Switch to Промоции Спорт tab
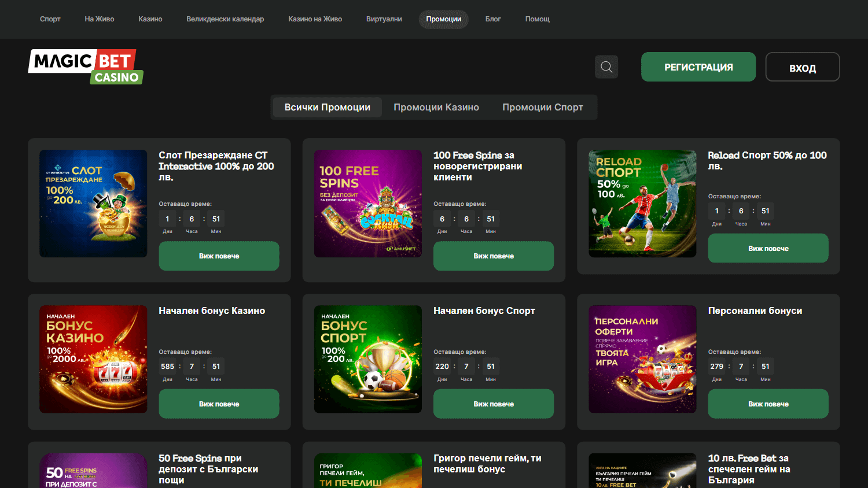The width and height of the screenshot is (868, 488). click(x=543, y=108)
